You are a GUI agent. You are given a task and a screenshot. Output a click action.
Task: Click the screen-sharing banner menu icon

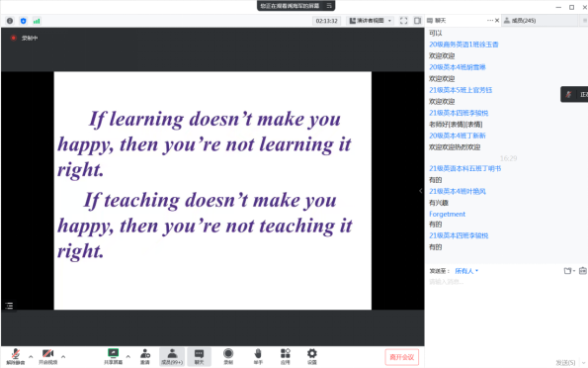pos(329,6)
